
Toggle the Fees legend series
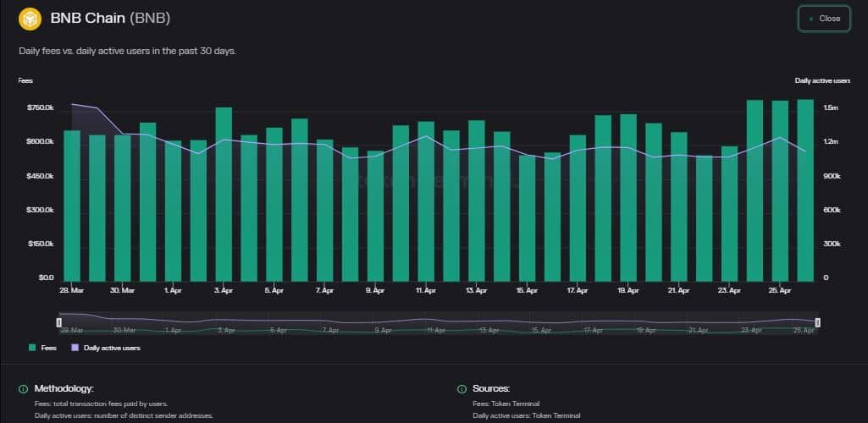tap(42, 348)
